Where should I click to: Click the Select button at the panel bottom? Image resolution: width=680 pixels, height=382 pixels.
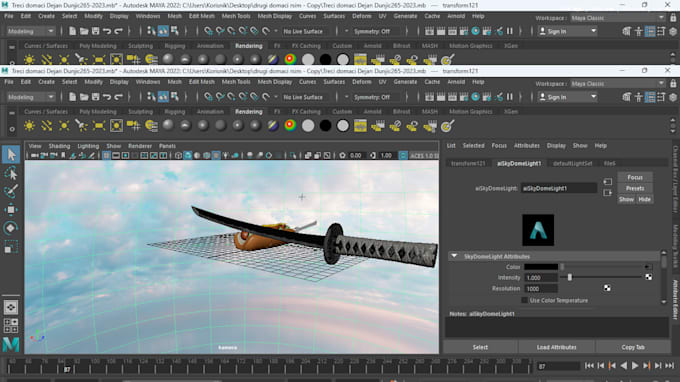pyautogui.click(x=480, y=347)
